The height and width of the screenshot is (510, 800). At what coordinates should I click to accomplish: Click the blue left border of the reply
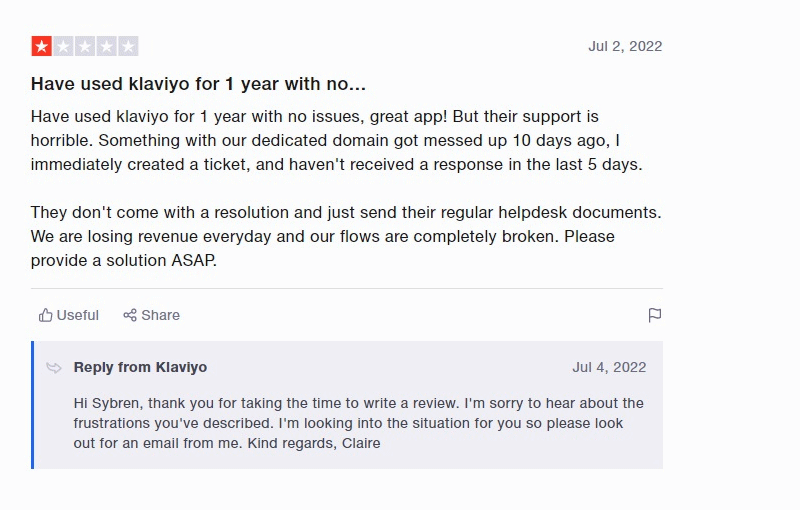point(33,405)
